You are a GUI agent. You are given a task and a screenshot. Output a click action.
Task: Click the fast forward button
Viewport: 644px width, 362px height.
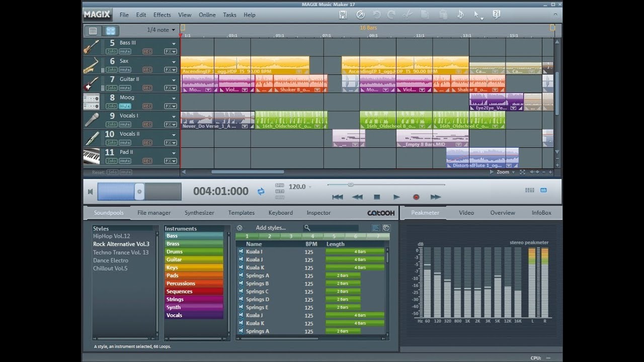pyautogui.click(x=436, y=197)
